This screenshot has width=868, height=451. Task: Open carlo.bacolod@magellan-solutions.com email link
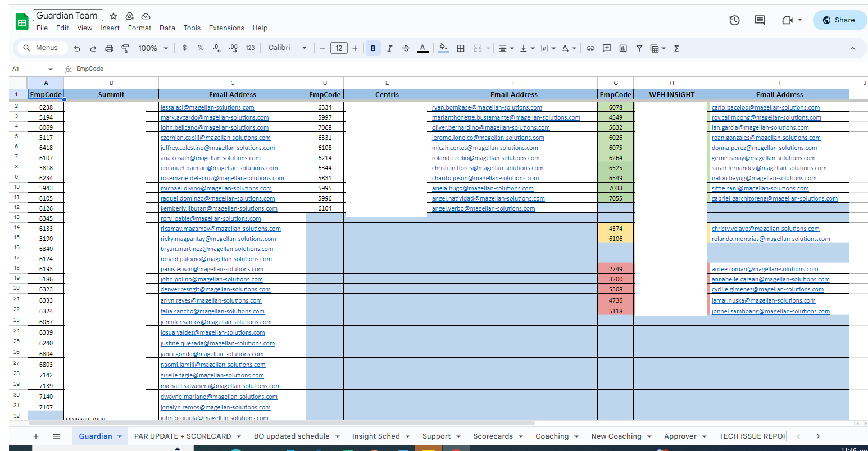(766, 107)
